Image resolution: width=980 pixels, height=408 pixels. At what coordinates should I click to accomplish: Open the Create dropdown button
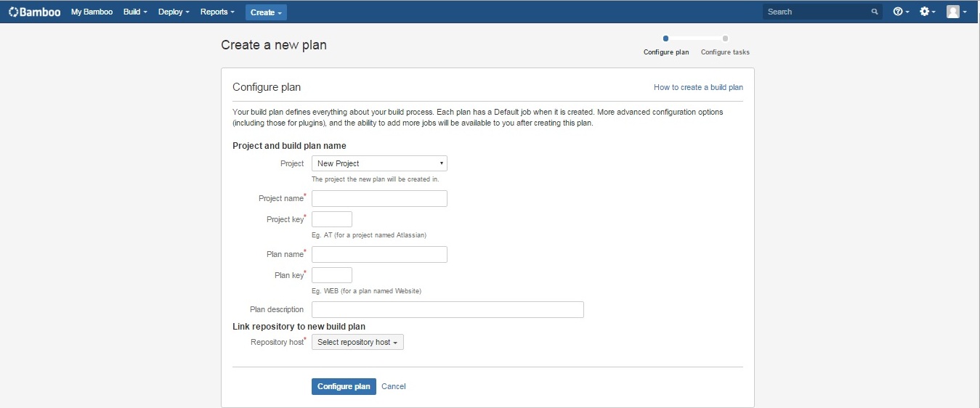(x=266, y=12)
